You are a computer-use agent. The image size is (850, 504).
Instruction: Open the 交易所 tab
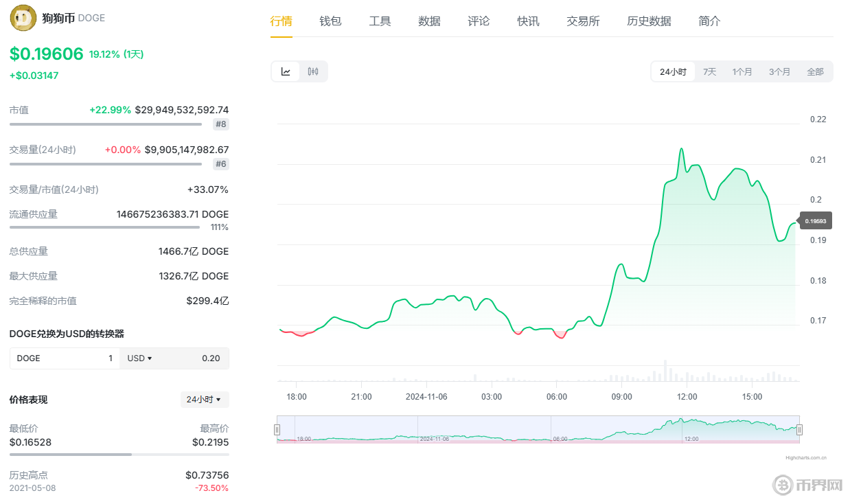point(583,21)
